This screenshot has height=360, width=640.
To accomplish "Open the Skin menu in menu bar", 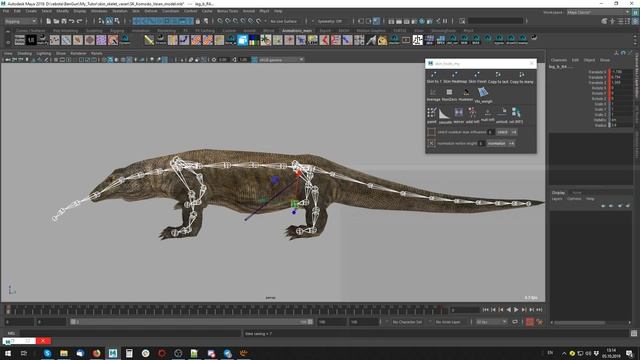I will (x=136, y=11).
